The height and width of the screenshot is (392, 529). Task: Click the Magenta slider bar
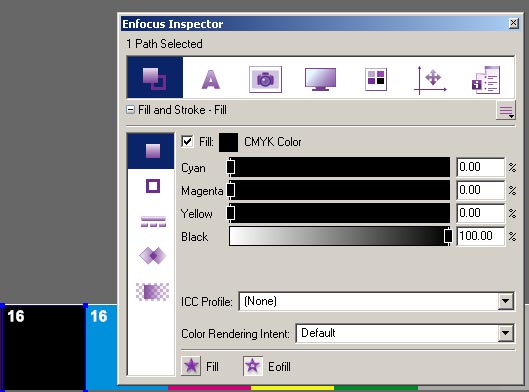[x=339, y=190]
